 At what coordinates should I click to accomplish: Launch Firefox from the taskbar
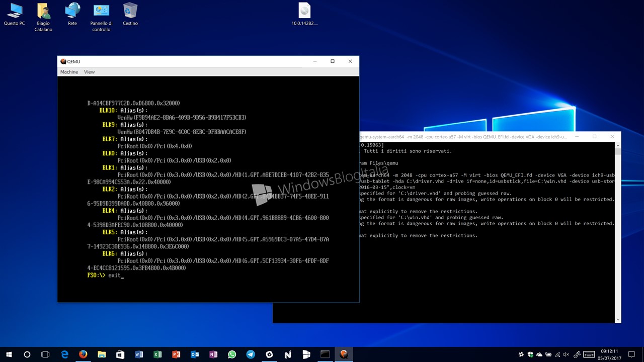pos(83,354)
